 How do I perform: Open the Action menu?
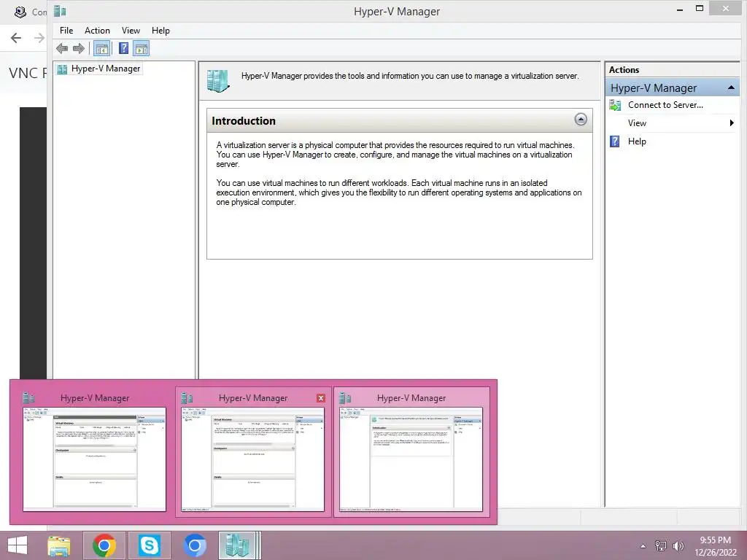pyautogui.click(x=97, y=31)
